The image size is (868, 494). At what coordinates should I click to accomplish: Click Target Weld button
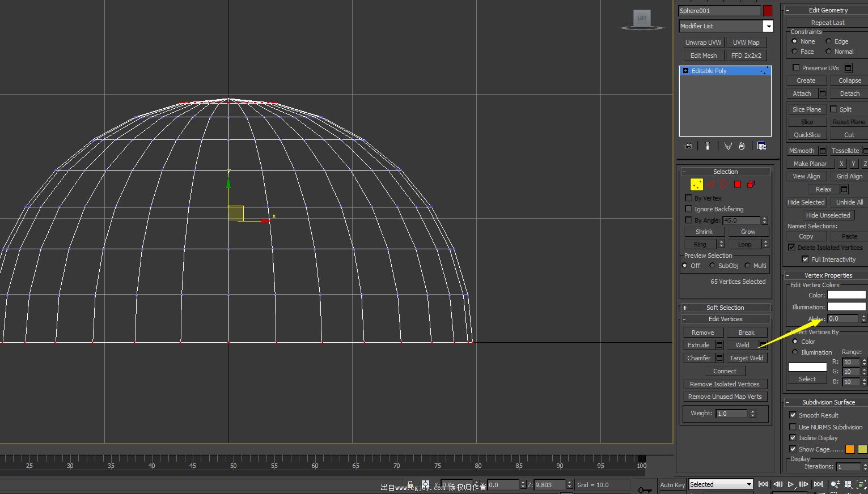[x=746, y=358]
